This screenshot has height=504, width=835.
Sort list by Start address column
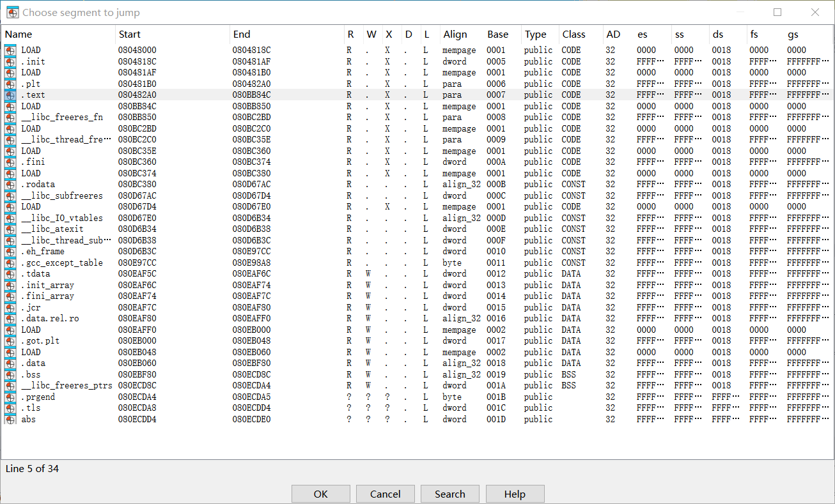[x=129, y=34]
